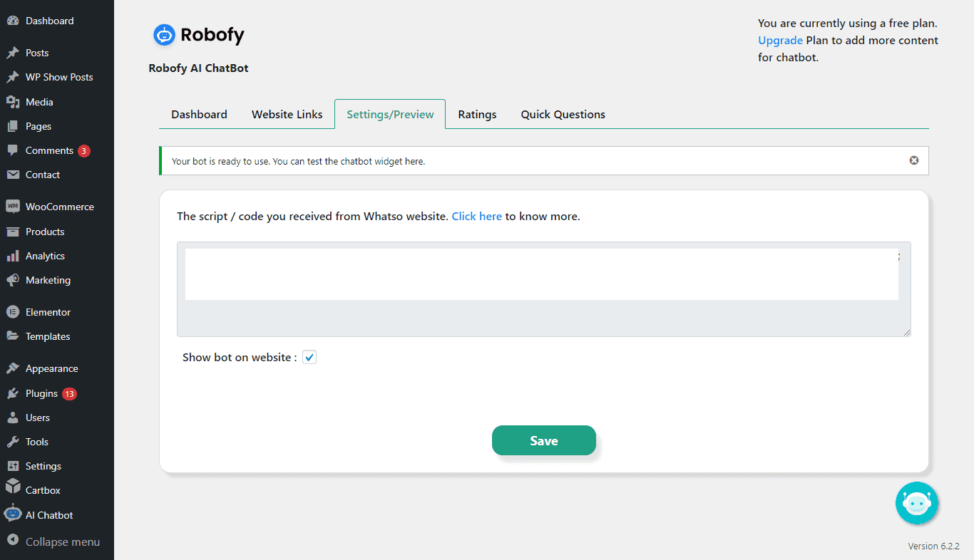Open the floating chatbot widget bubble
The width and height of the screenshot is (974, 560).
(917, 503)
